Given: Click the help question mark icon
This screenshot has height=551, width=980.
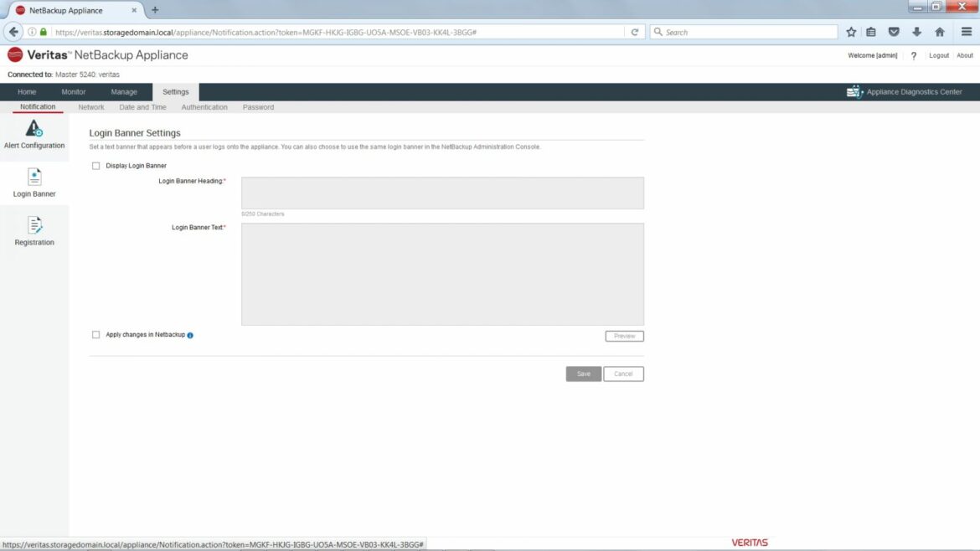Looking at the screenshot, I should (x=914, y=55).
